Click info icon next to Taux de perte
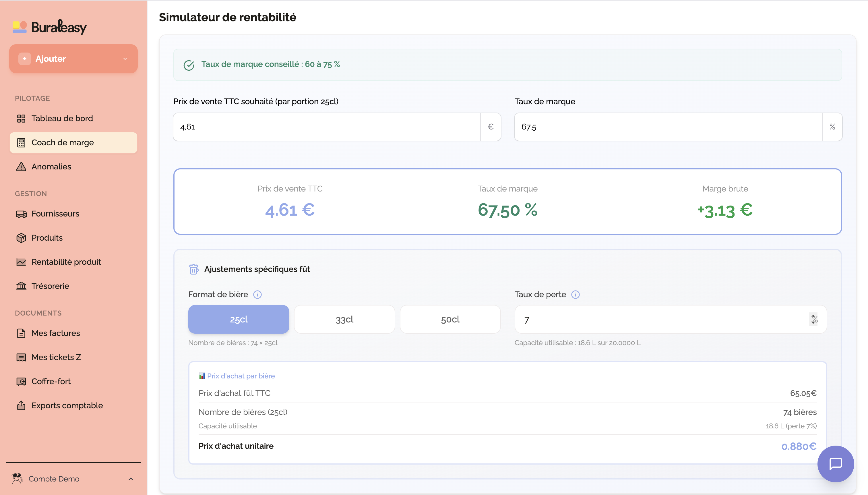The height and width of the screenshot is (495, 868). (x=575, y=294)
